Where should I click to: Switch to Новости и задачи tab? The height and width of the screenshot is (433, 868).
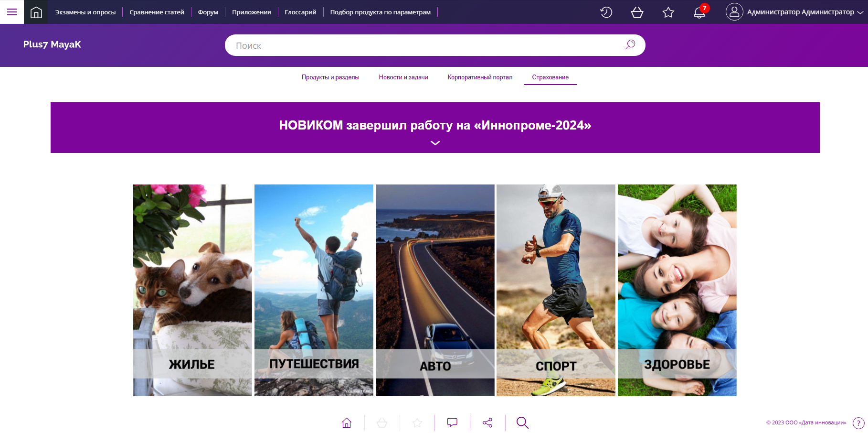click(x=403, y=77)
